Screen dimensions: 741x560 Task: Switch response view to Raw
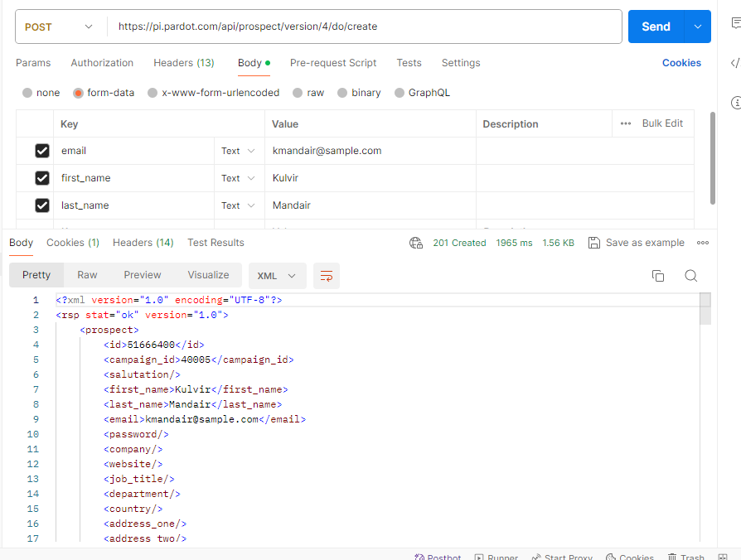pos(87,275)
